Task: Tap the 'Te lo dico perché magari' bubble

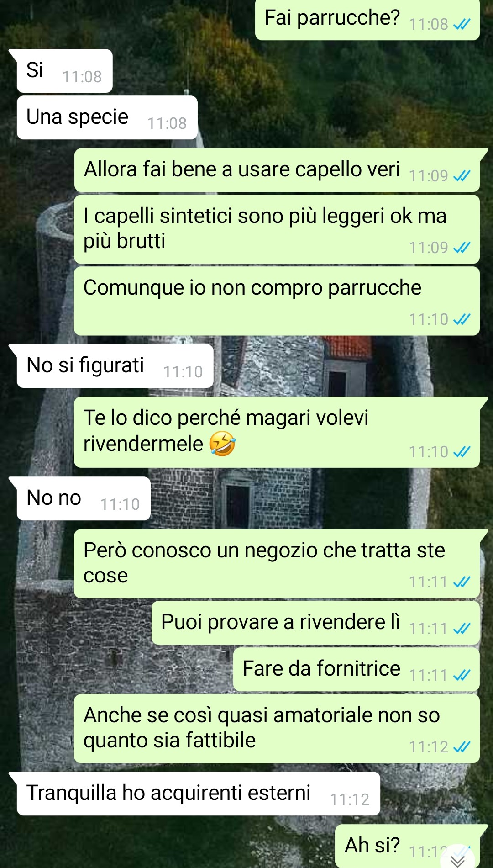Action: pos(277,432)
